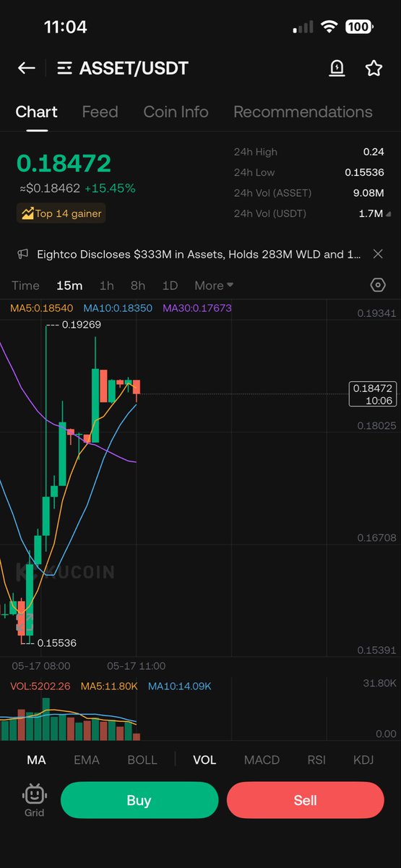Set a price alert with bell icon
Image resolution: width=401 pixels, height=868 pixels.
click(337, 68)
